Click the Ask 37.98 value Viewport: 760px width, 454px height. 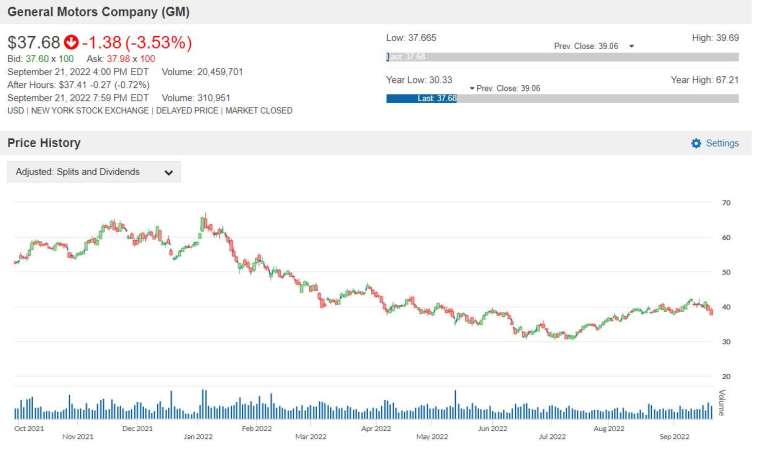(x=119, y=60)
